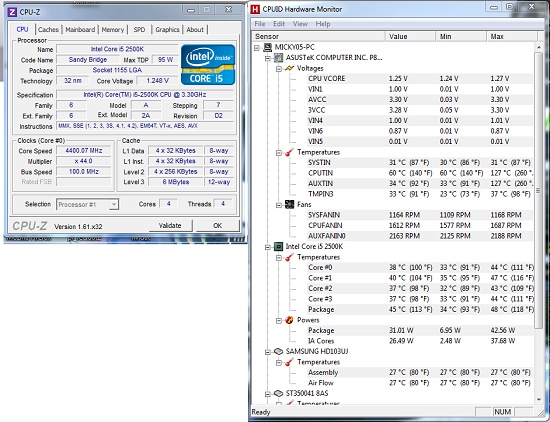Click the Sensor column header

tap(318, 36)
